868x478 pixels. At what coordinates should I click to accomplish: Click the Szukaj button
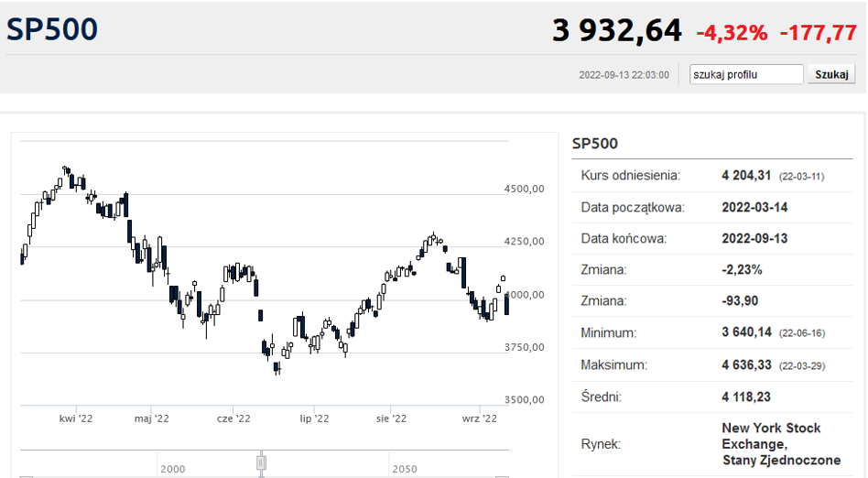pyautogui.click(x=831, y=74)
